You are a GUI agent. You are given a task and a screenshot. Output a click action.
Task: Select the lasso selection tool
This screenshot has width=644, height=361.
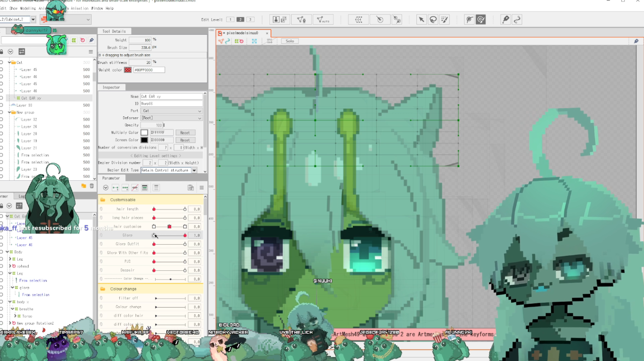pos(433,20)
